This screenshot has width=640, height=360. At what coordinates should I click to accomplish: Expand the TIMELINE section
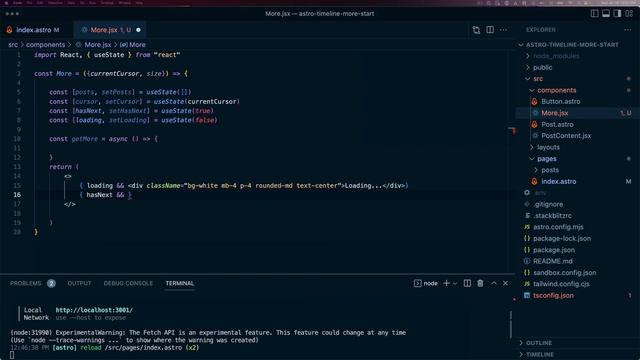click(540, 355)
